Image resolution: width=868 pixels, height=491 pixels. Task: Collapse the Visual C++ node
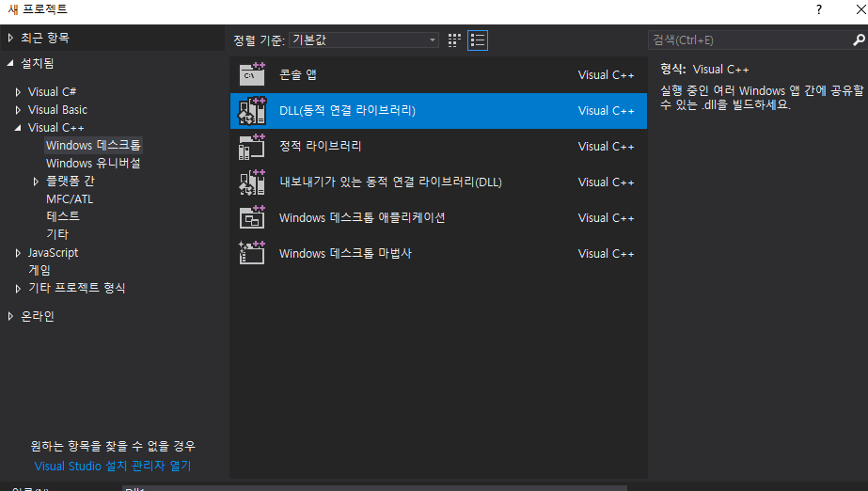click(18, 127)
